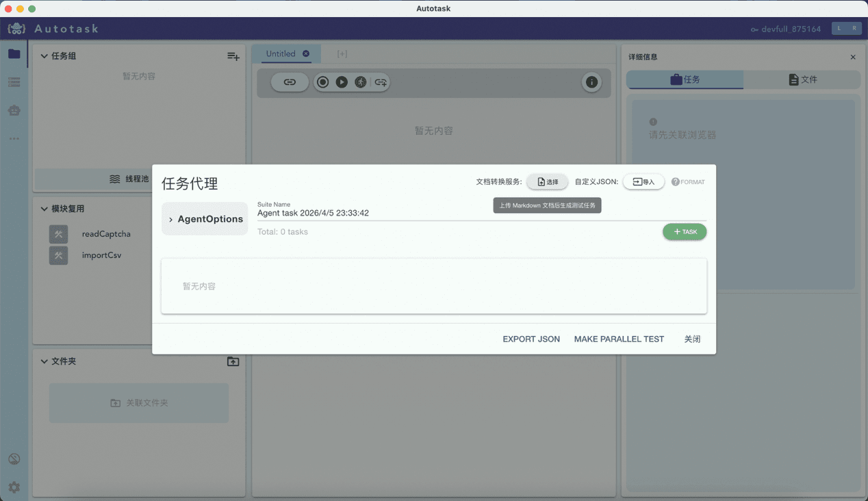Screen dimensions: 868x501
Task: Click the FORMAT help question icon
Action: 675,182
